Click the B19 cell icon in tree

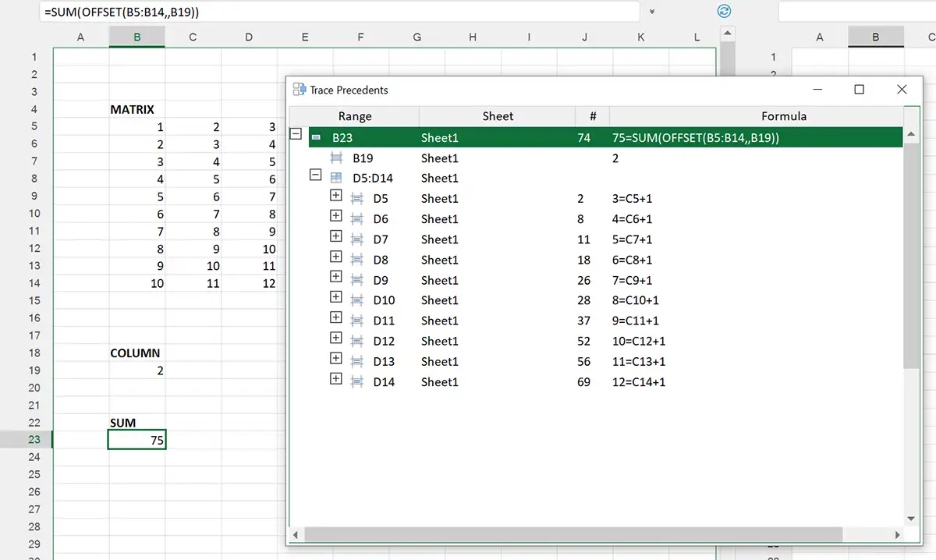(337, 158)
